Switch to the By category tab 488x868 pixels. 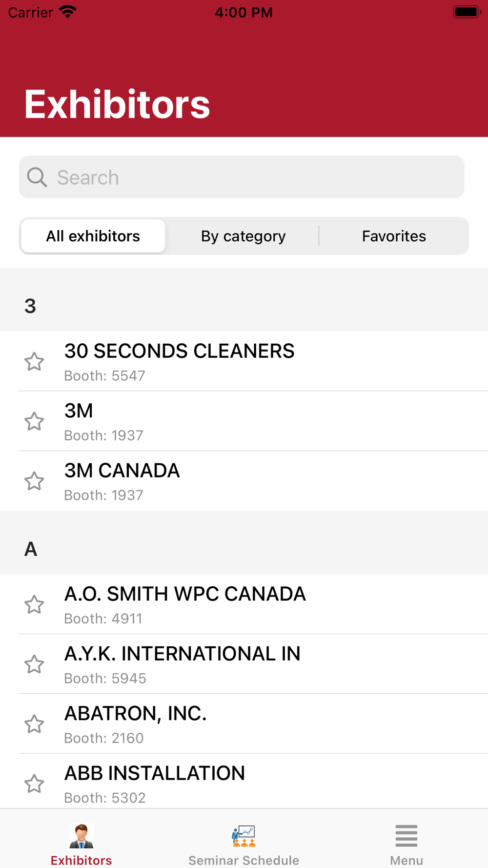[243, 236]
